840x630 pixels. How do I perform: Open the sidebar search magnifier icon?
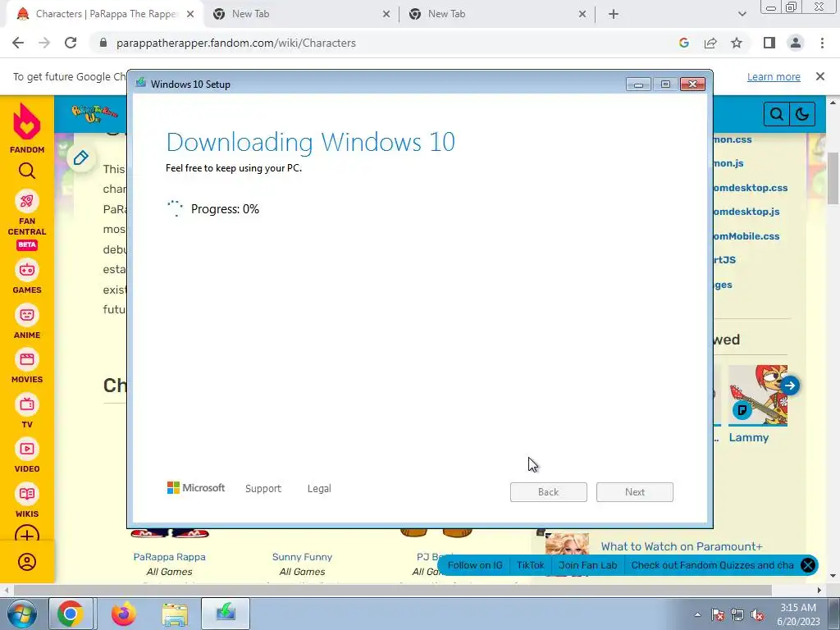point(27,171)
